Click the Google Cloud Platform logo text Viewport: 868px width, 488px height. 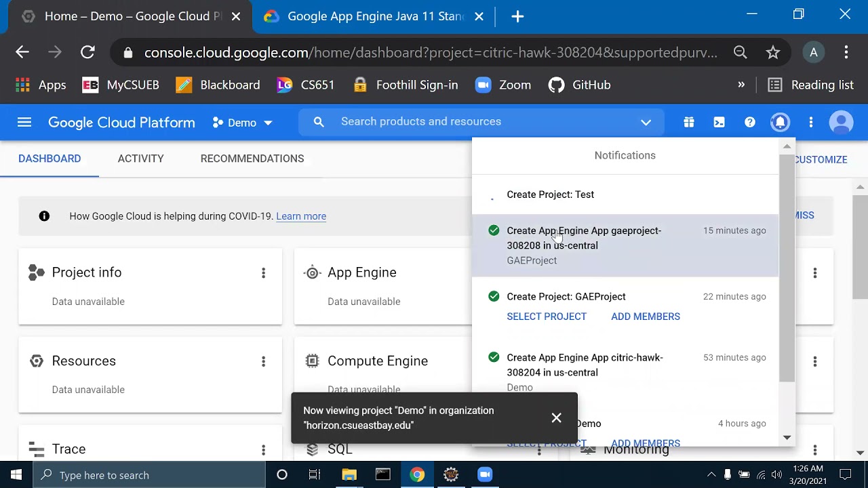tap(121, 123)
